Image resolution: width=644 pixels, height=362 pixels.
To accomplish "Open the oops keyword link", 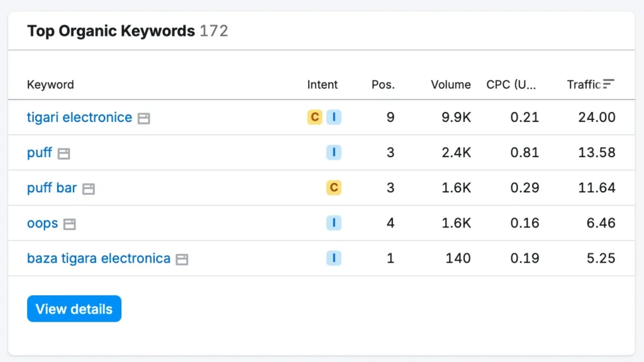I will tap(42, 224).
